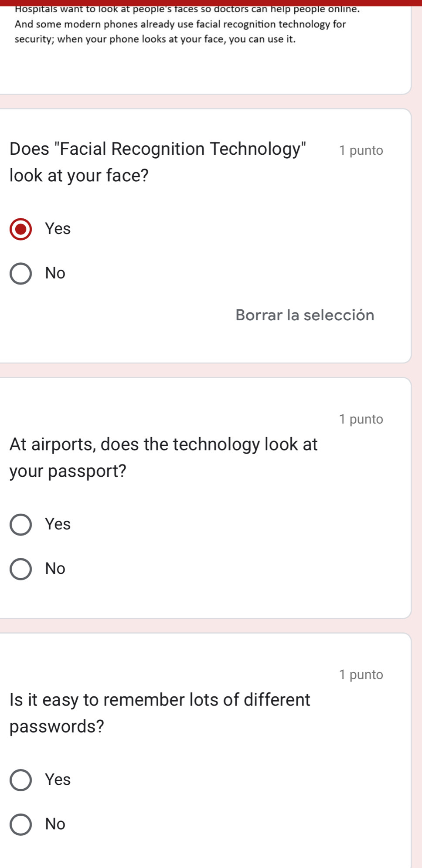Choose the Yes radio circle for airport passport question
The width and height of the screenshot is (422, 868).
point(20,525)
